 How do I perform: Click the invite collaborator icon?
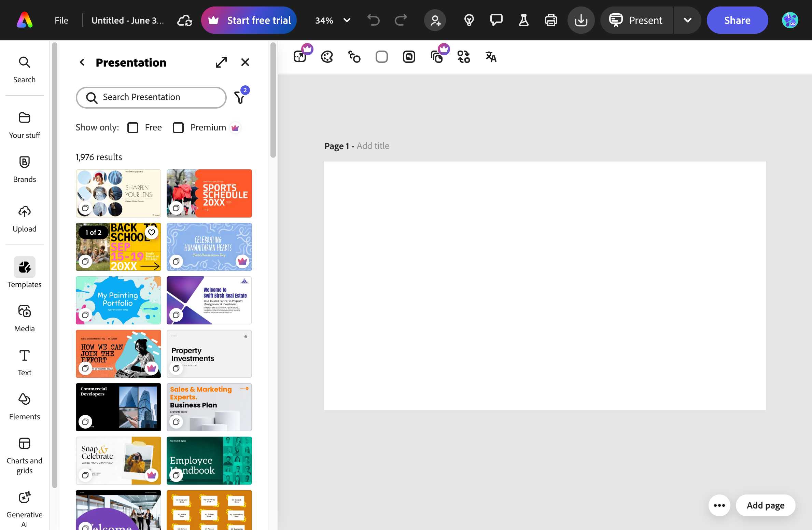pyautogui.click(x=435, y=20)
